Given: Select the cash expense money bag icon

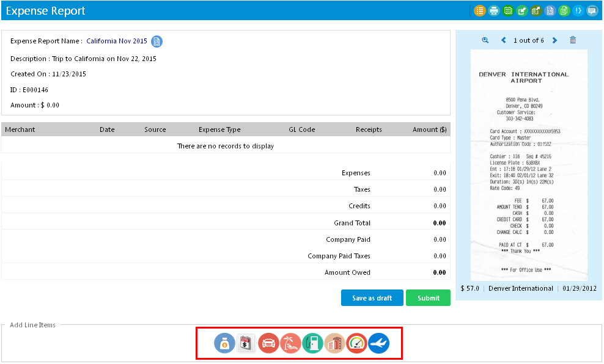Looking at the screenshot, I should [x=224, y=343].
